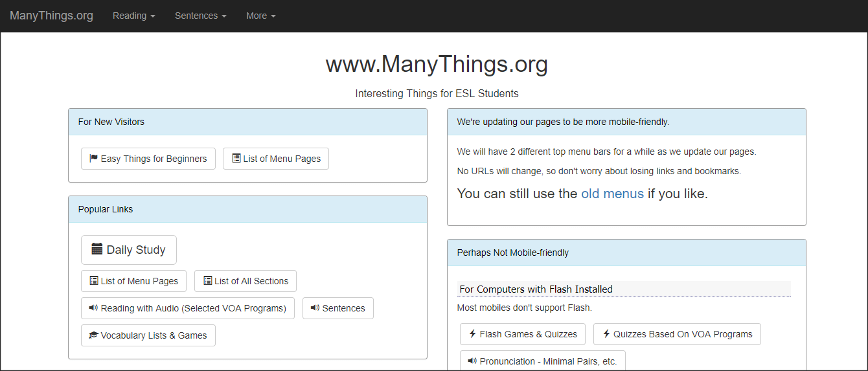
Task: Click the Most mobiles don't support Flash text
Action: pyautogui.click(x=525, y=308)
